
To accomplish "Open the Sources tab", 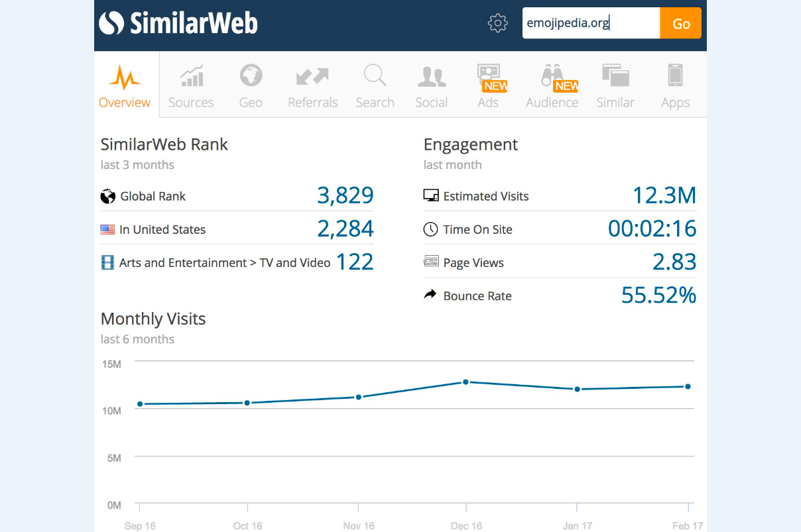I will (x=191, y=86).
